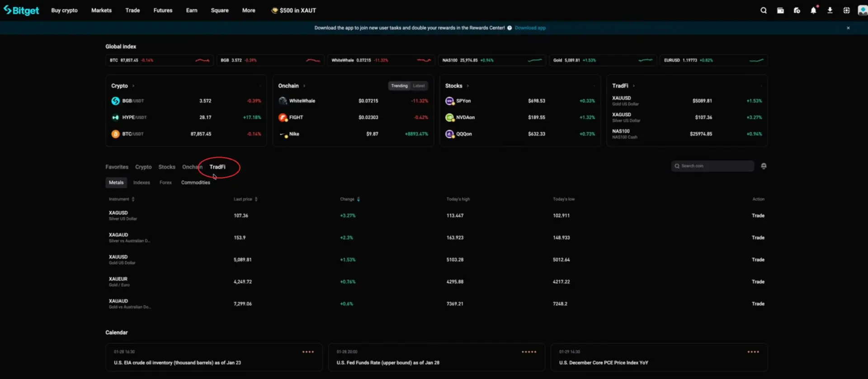Trade the XAUUSD gold row in table

click(x=758, y=260)
